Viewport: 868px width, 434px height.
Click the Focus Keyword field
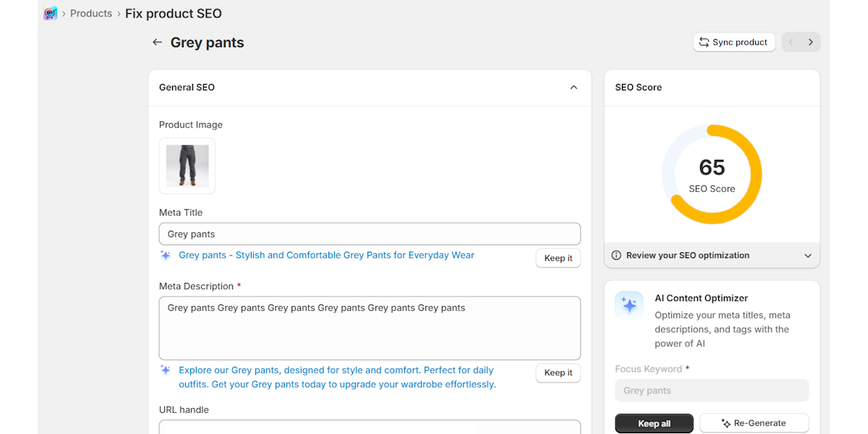(x=712, y=391)
